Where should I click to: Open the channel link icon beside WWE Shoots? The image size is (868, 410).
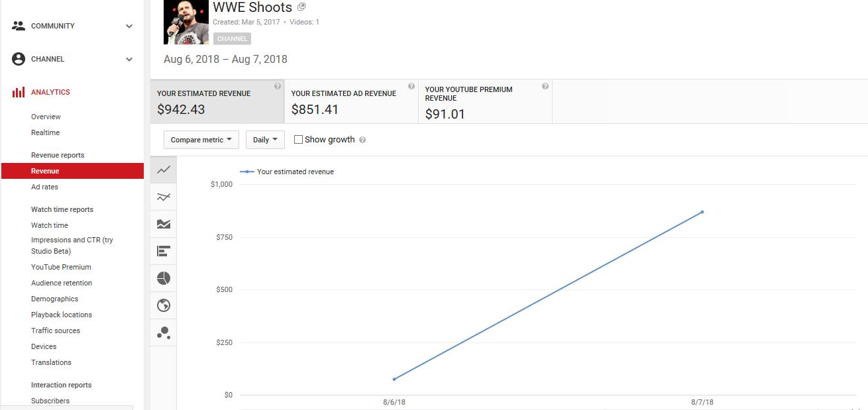[x=301, y=7]
